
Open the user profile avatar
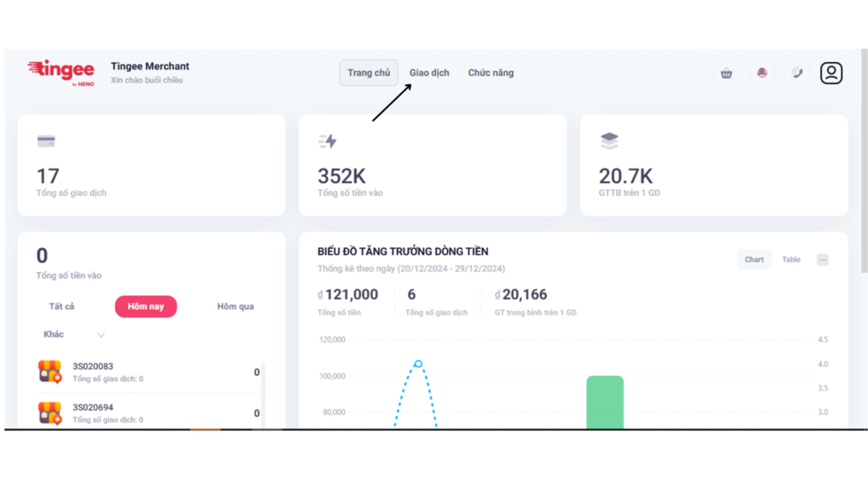[831, 72]
